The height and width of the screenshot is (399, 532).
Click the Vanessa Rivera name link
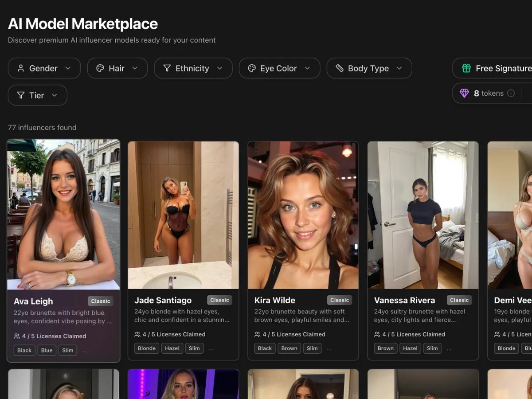click(x=404, y=300)
